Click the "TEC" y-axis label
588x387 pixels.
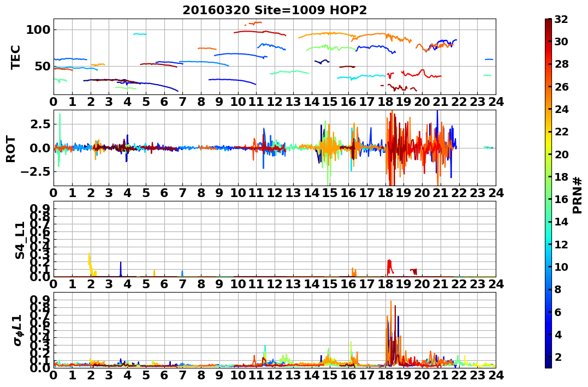pos(15,57)
